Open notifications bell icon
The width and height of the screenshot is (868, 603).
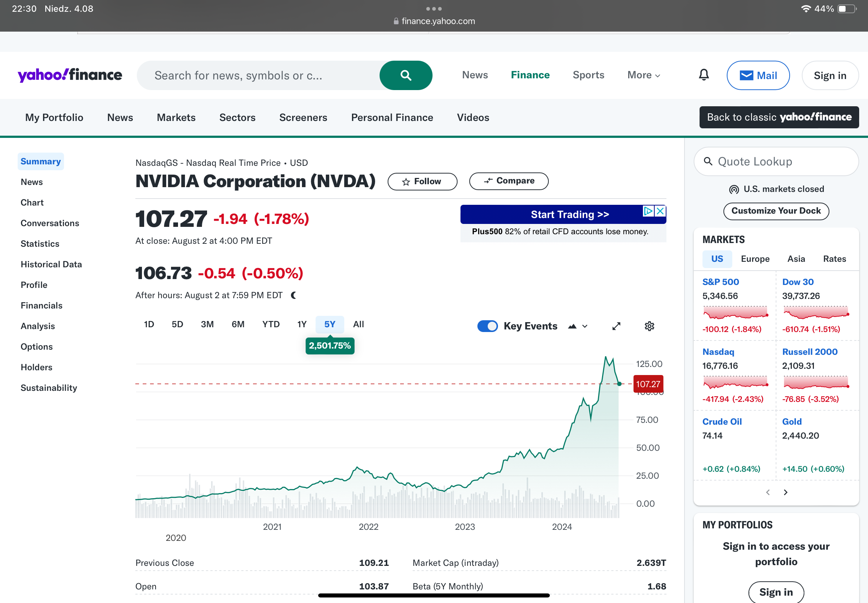(704, 75)
